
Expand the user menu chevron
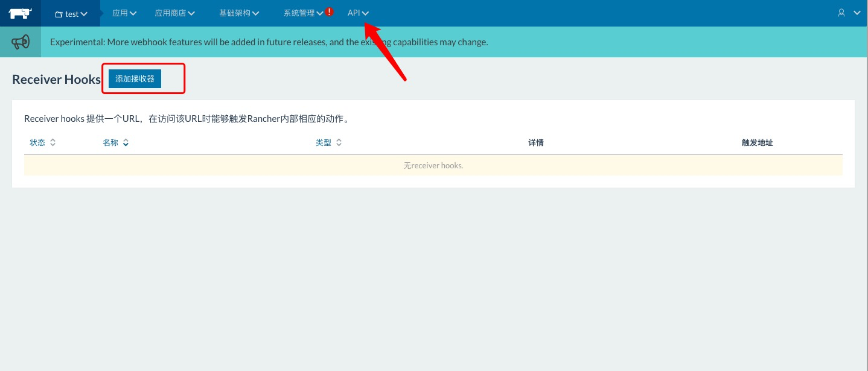(x=857, y=13)
